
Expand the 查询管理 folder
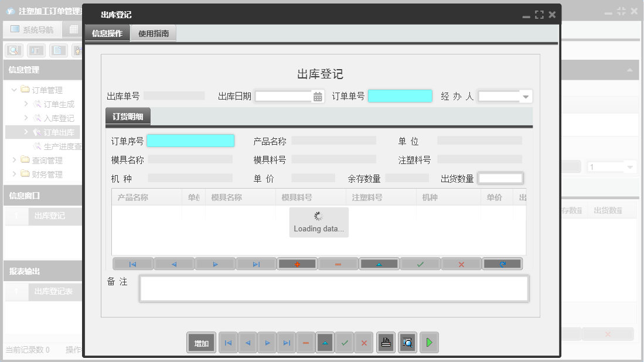coord(13,160)
